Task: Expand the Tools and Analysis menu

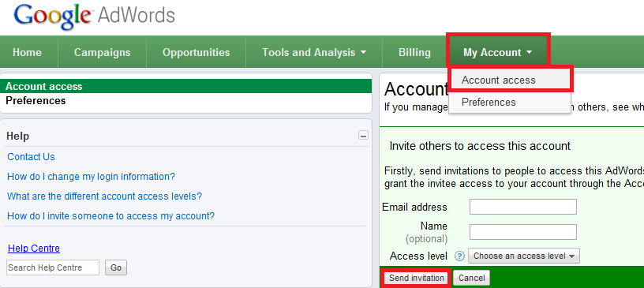Action: [314, 53]
